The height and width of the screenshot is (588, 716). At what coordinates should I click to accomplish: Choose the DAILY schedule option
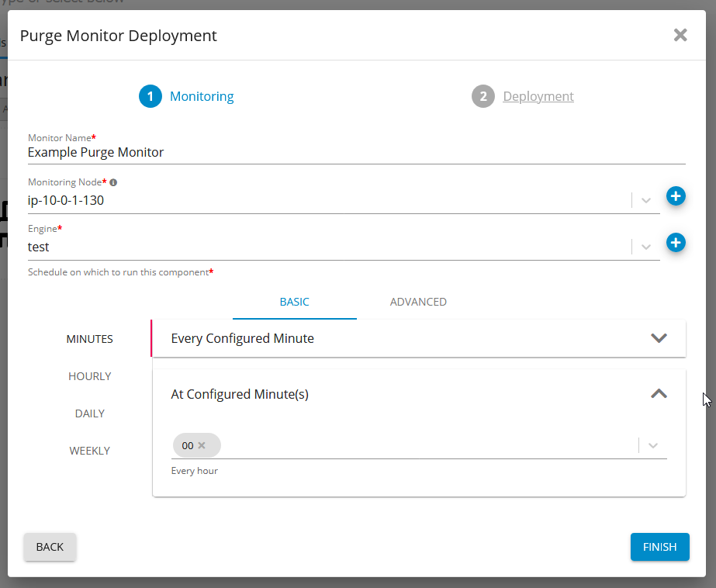click(90, 413)
